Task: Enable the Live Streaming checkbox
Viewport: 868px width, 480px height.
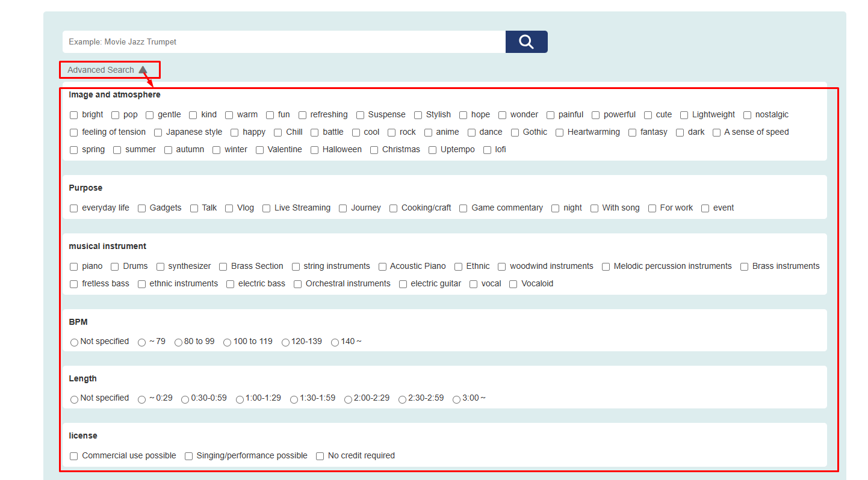Action: [267, 208]
